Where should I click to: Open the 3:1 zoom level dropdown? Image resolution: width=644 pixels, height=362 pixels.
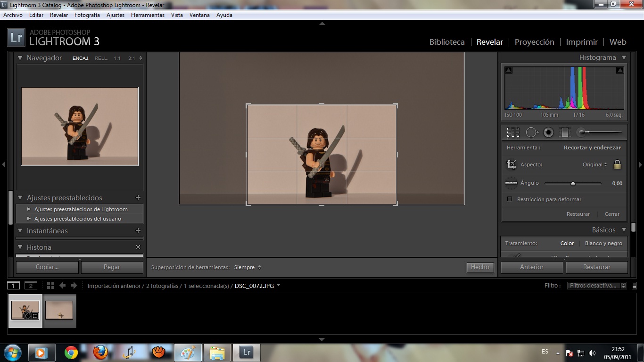click(135, 58)
